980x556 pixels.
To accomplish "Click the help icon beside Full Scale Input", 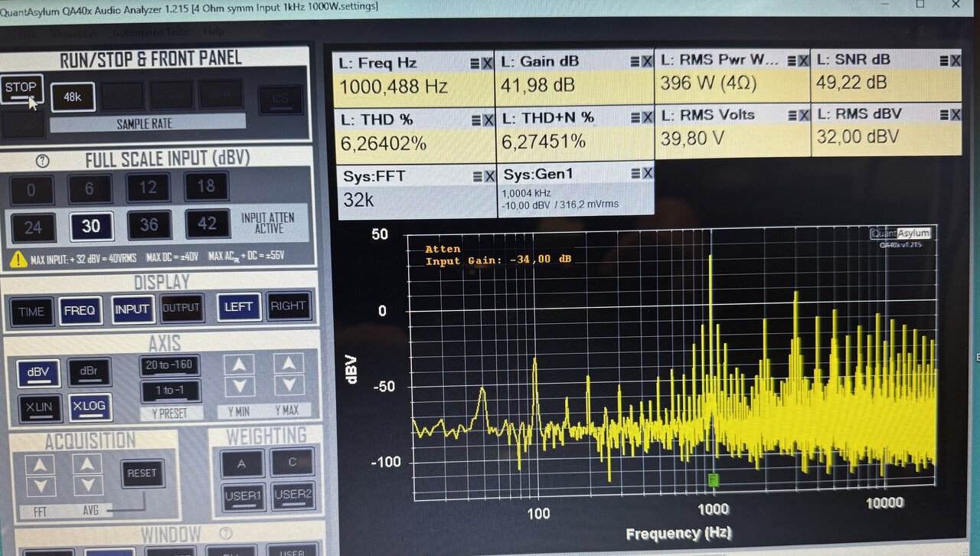I will click(43, 162).
